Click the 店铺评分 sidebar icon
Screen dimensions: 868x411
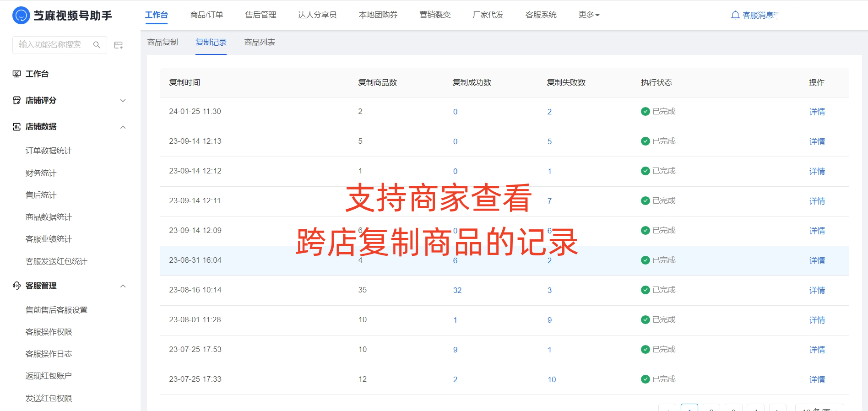17,100
